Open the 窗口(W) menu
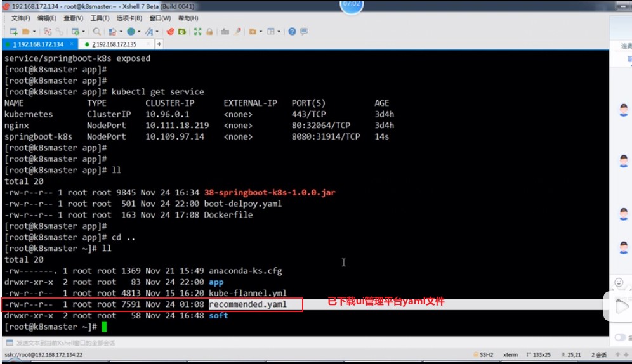The width and height of the screenshot is (632, 364). (x=160, y=18)
